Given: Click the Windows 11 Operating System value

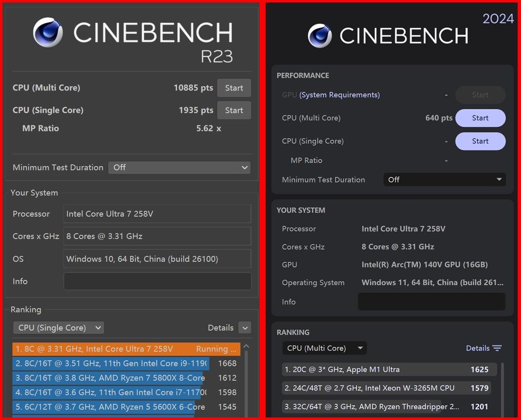Looking at the screenshot, I should click(432, 282).
